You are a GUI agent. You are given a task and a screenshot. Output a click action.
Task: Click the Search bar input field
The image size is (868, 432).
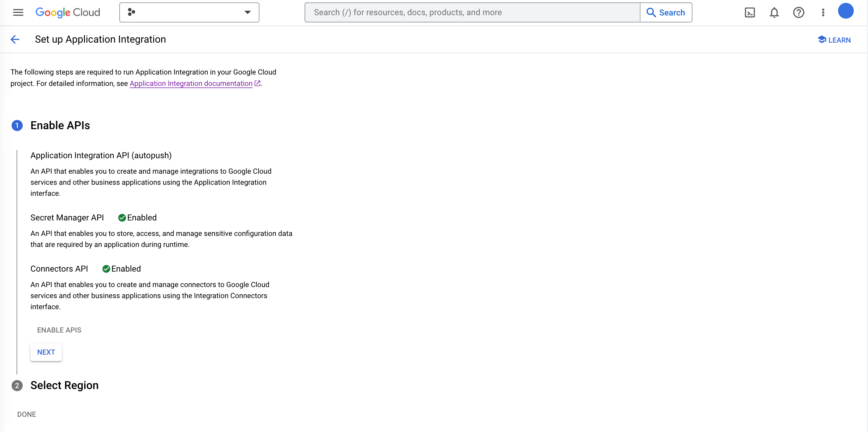pyautogui.click(x=473, y=12)
